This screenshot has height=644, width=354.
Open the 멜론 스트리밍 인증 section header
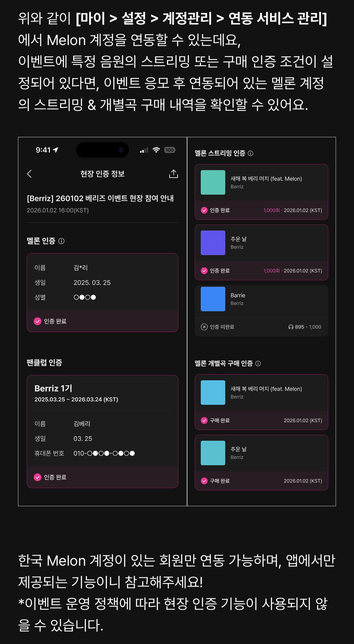(x=221, y=153)
